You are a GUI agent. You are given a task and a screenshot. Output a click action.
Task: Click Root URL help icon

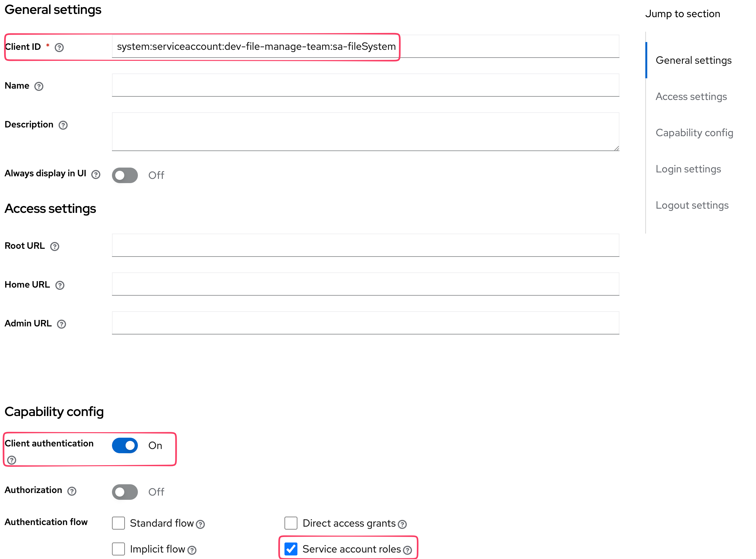(54, 246)
